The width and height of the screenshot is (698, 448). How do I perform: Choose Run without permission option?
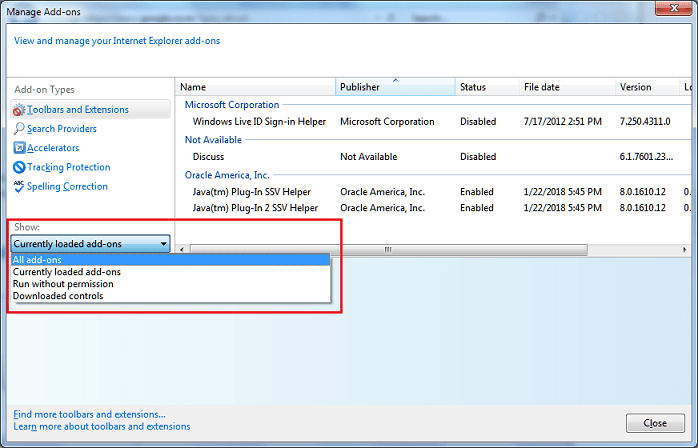click(170, 284)
